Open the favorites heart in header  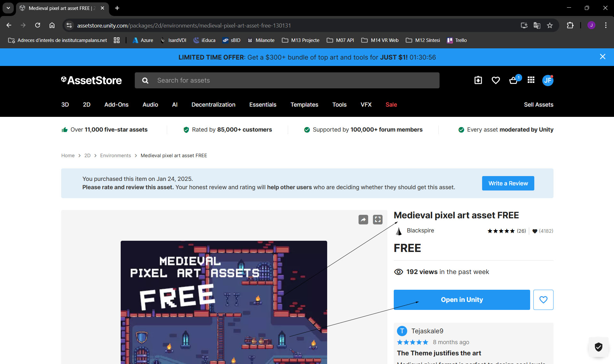click(496, 80)
